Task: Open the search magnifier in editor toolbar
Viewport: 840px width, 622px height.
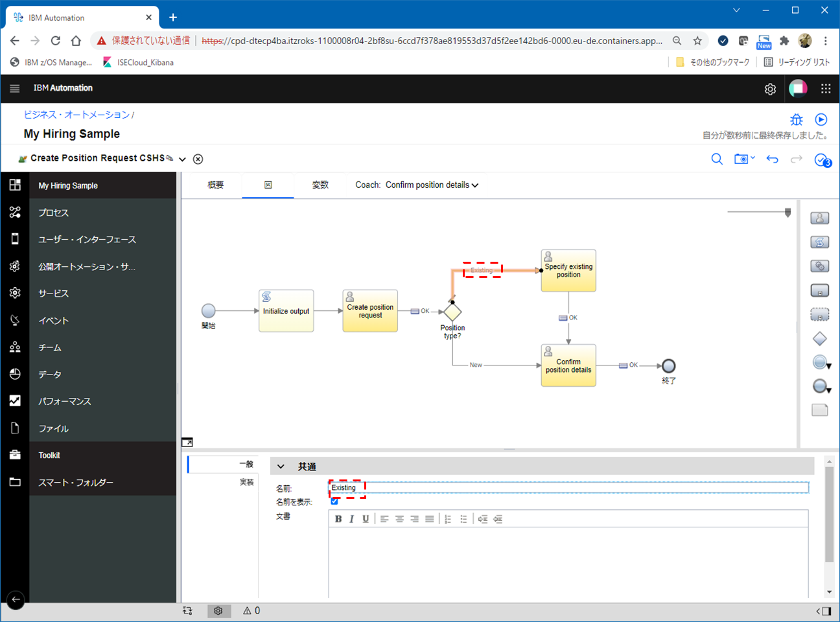Action: (717, 159)
